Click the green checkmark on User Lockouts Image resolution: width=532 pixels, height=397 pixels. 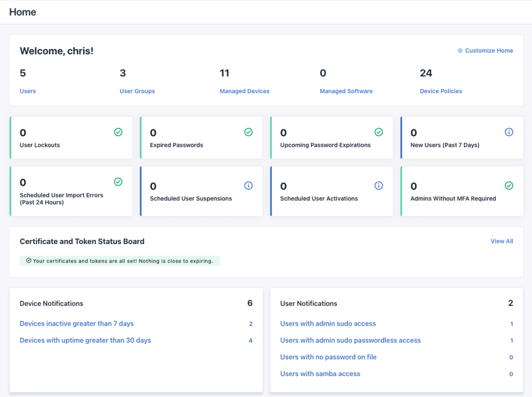tap(118, 132)
